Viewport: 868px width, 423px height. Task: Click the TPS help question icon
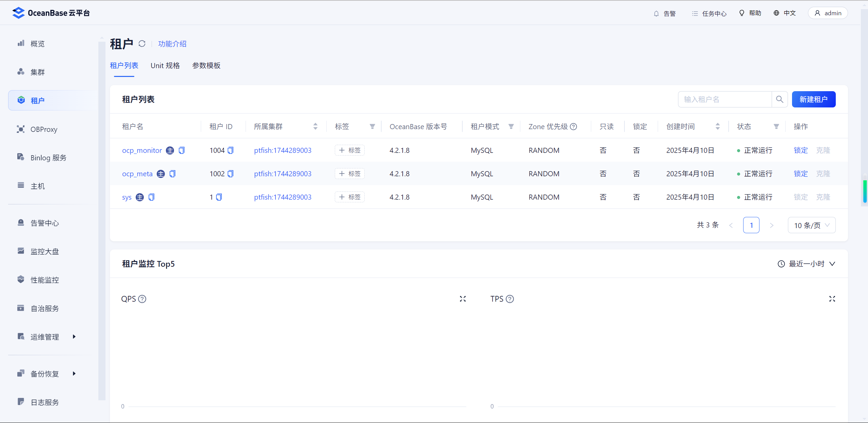click(x=509, y=299)
